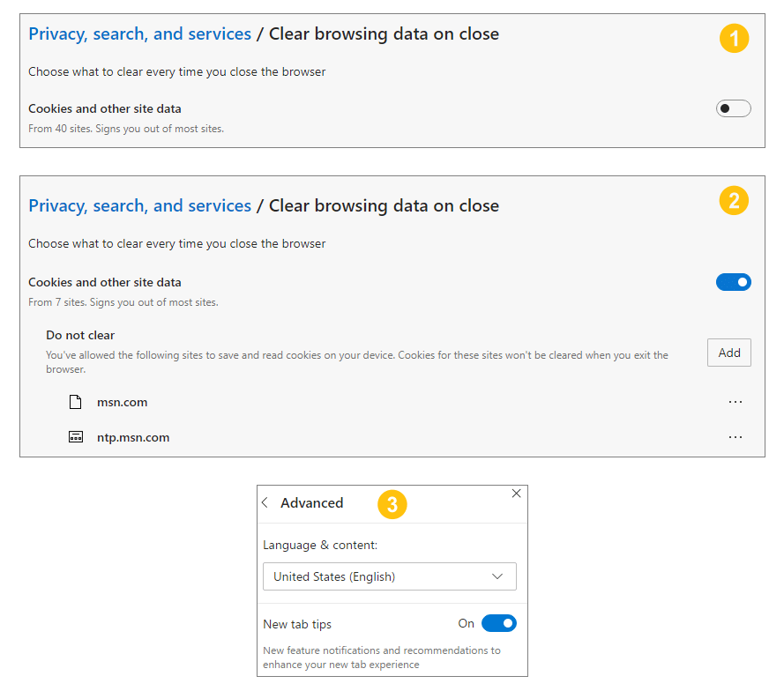Disable Cookies and other site data in panel 2

click(733, 281)
